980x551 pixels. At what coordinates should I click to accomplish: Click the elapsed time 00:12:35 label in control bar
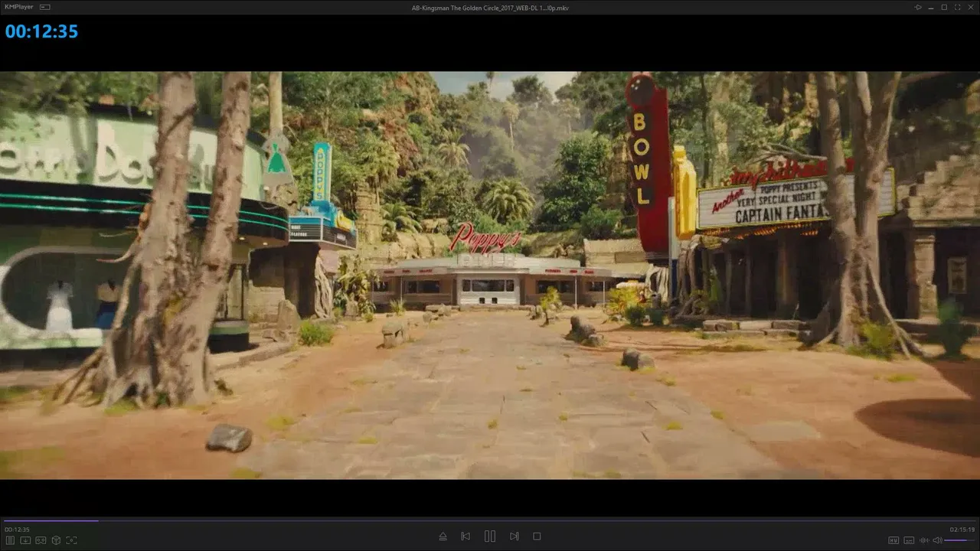pyautogui.click(x=17, y=530)
